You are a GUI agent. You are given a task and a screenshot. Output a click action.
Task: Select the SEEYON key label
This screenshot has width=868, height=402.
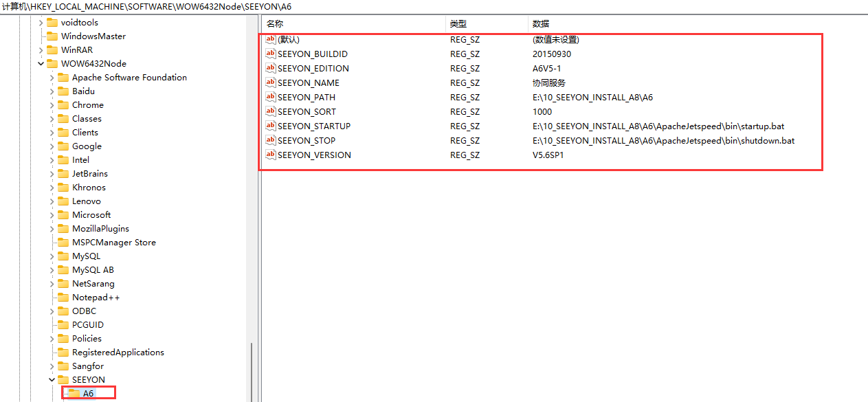(x=89, y=379)
